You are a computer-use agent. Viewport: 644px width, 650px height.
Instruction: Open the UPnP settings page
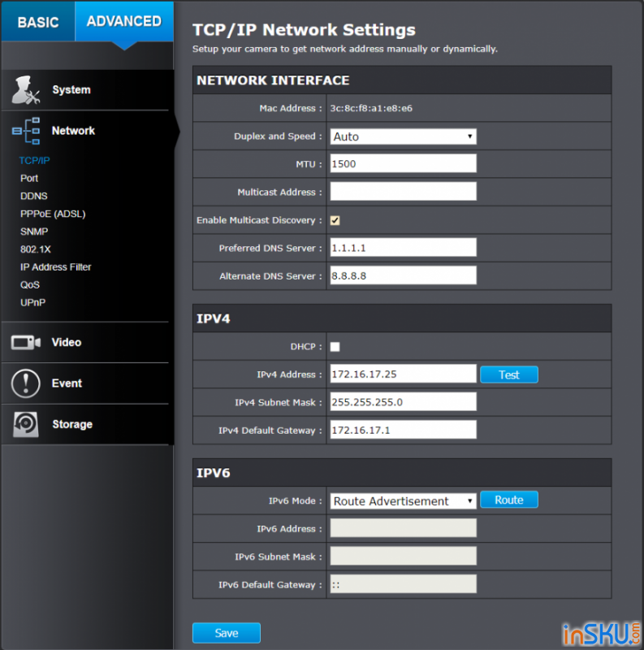(32, 302)
